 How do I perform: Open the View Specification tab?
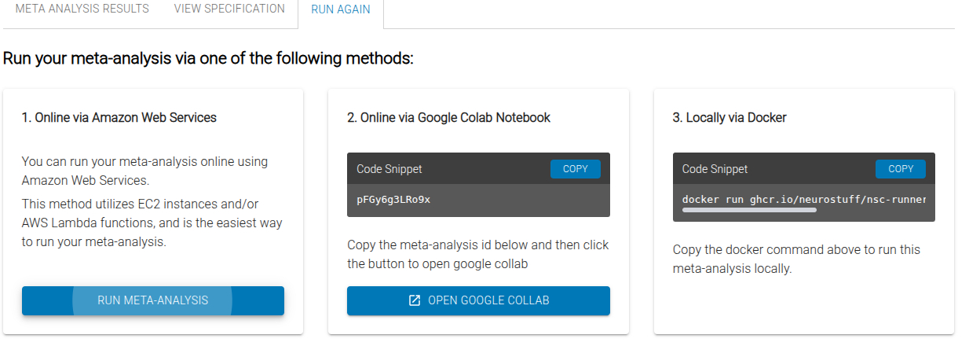click(x=229, y=9)
